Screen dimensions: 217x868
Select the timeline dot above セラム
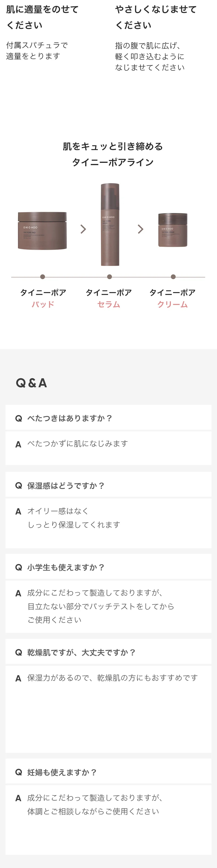(109, 277)
